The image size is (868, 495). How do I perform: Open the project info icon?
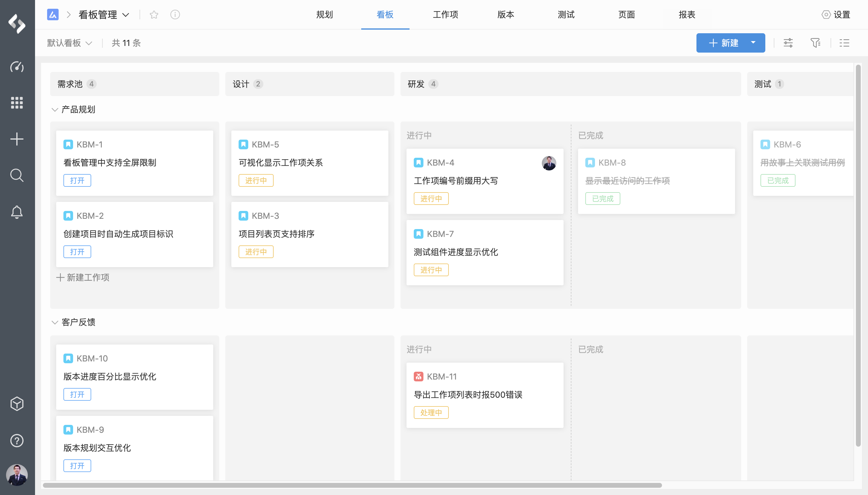coord(175,15)
